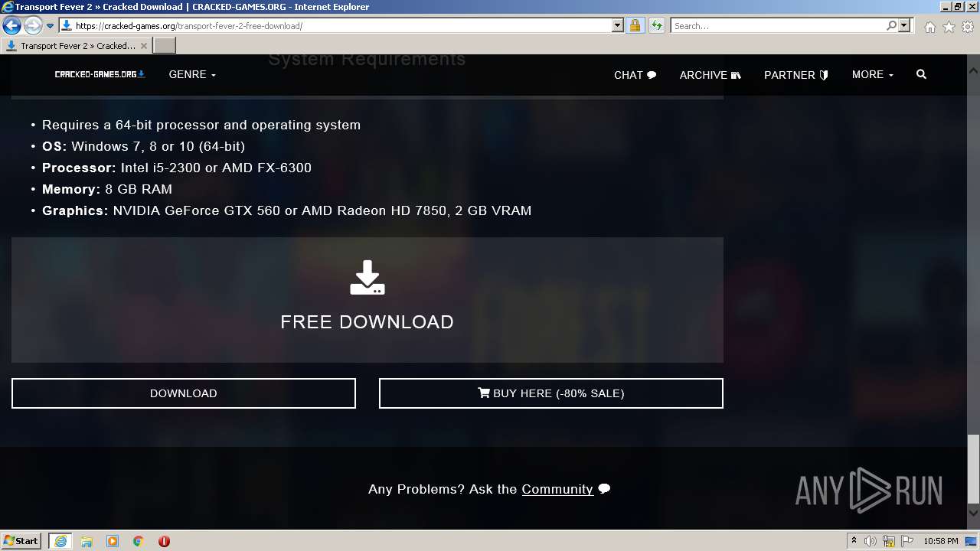Click the browser Back arrow button

(11, 26)
